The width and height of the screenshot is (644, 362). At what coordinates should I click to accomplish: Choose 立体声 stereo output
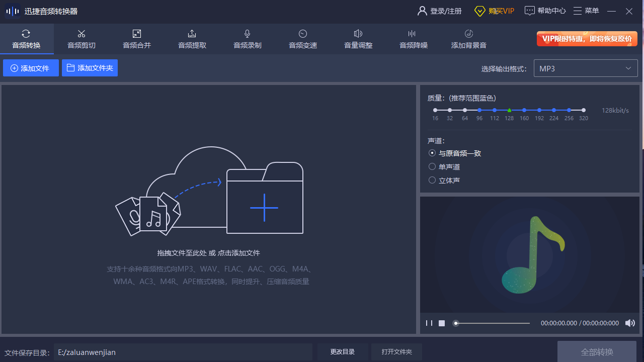coord(432,180)
